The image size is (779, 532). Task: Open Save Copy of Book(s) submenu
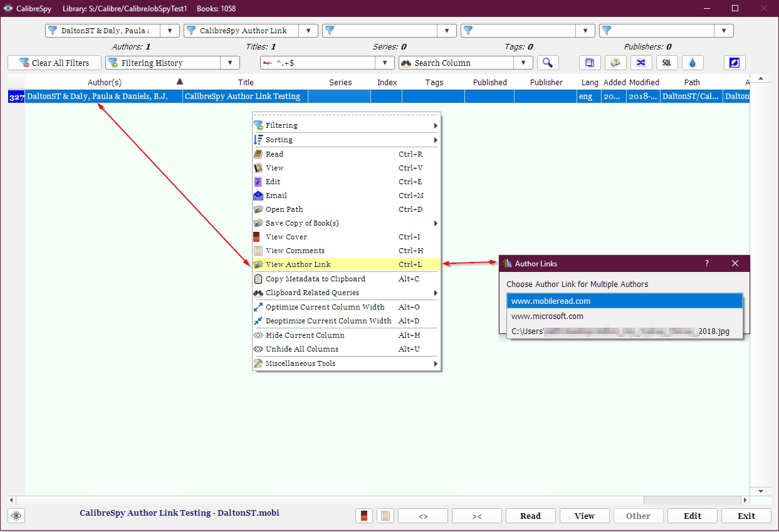pyautogui.click(x=346, y=223)
